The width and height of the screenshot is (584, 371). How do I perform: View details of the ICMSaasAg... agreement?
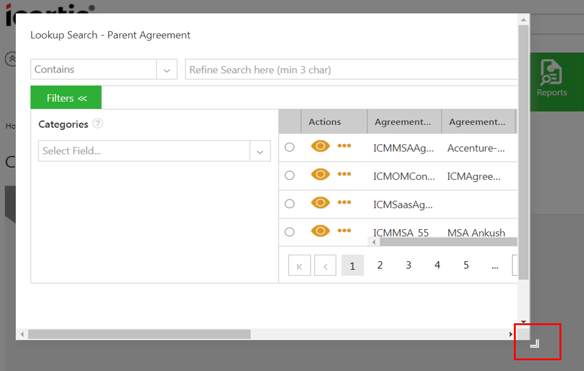tap(320, 203)
